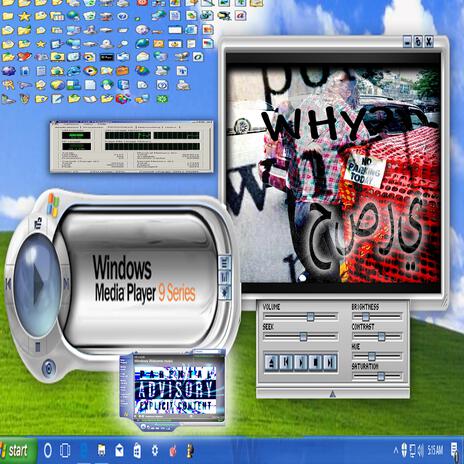Collapse the control panel with the bottom triangle arrow

(x=332, y=394)
